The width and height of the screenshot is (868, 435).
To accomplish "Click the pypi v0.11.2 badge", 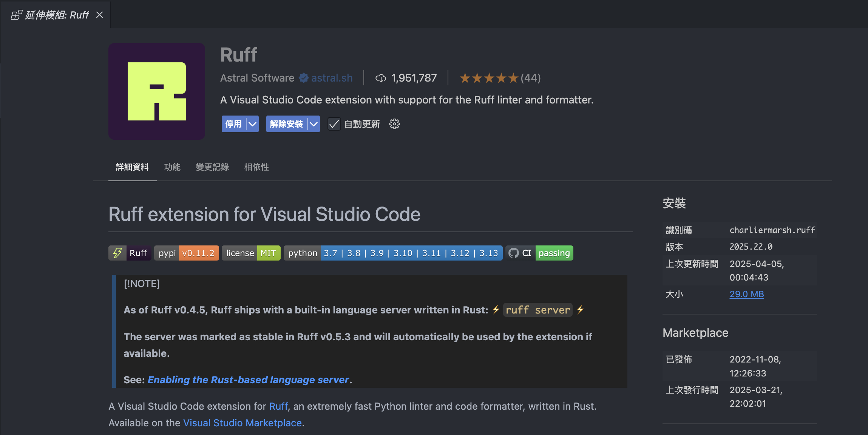I will (187, 253).
